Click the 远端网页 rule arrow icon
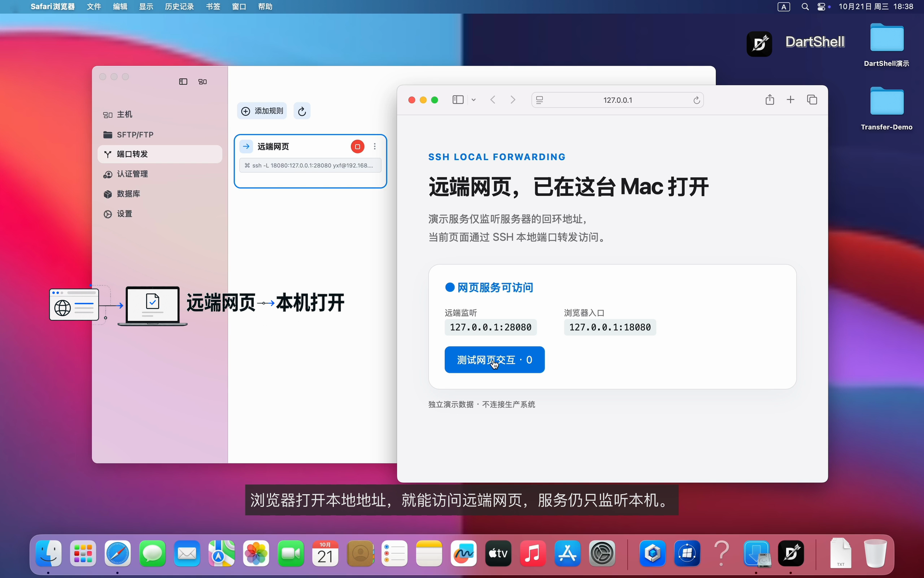The height and width of the screenshot is (578, 924). [x=246, y=146]
